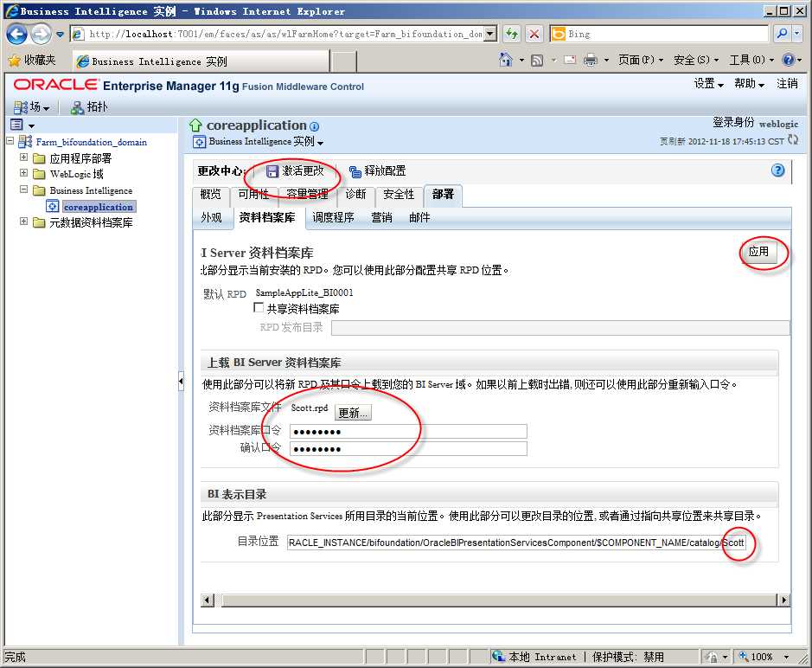The width and height of the screenshot is (812, 668).
Task: Expand the 应用程序部署 folder
Action: (x=24, y=157)
